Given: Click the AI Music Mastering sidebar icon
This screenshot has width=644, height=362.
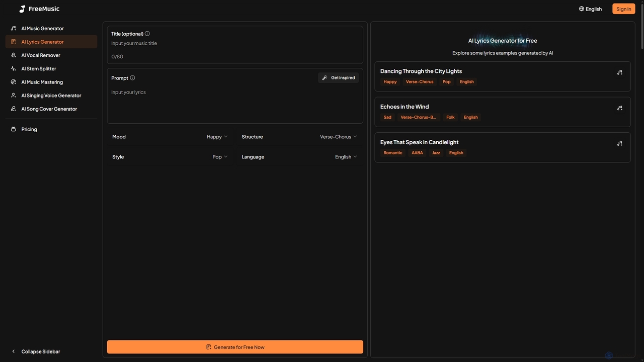Looking at the screenshot, I should [14, 82].
